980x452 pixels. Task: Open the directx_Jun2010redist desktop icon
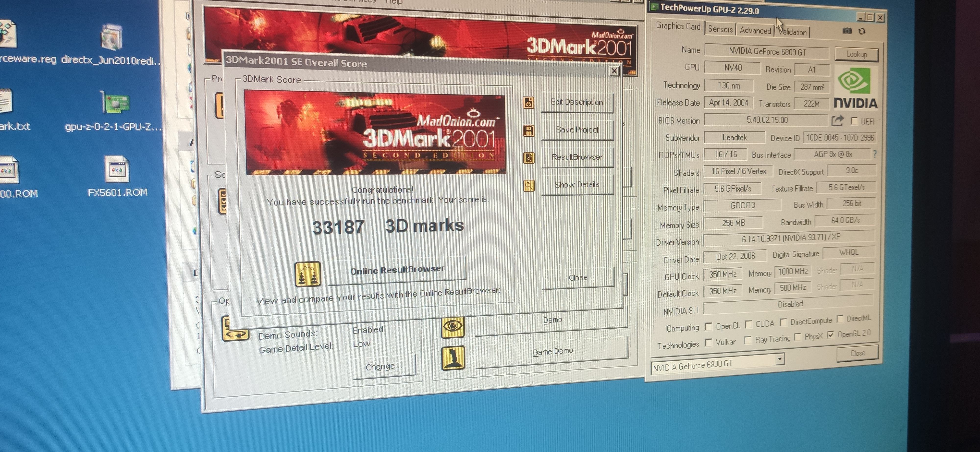pyautogui.click(x=111, y=37)
